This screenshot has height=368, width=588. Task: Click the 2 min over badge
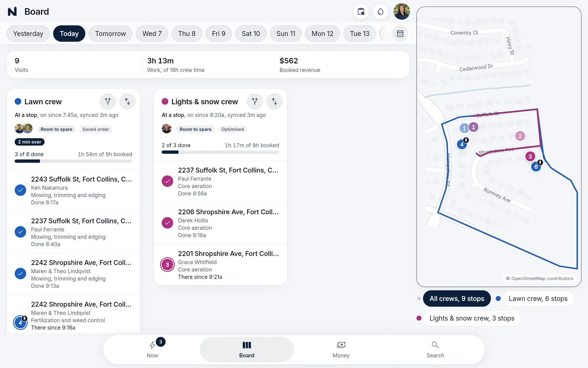pos(29,142)
